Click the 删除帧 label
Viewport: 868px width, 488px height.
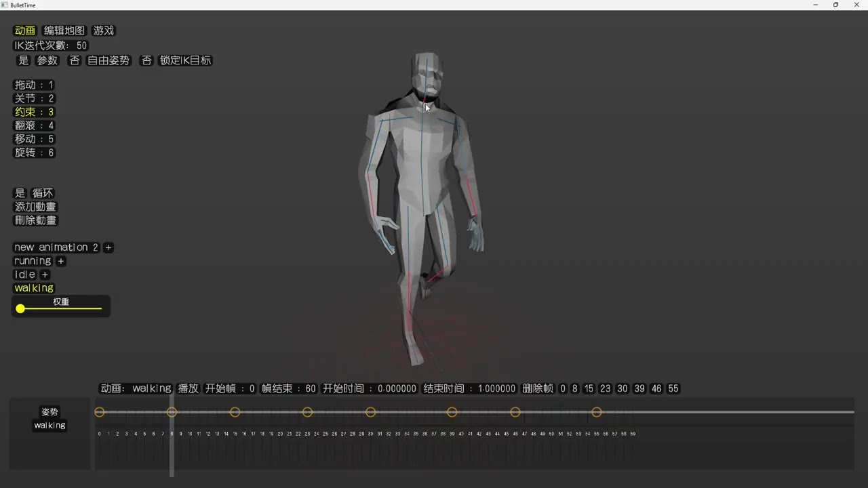click(538, 388)
